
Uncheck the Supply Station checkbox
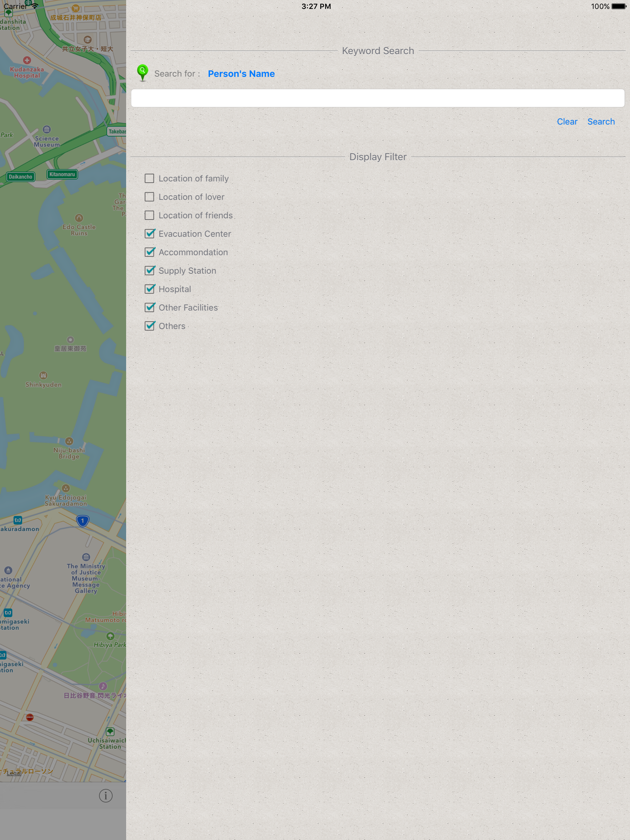[x=149, y=270]
